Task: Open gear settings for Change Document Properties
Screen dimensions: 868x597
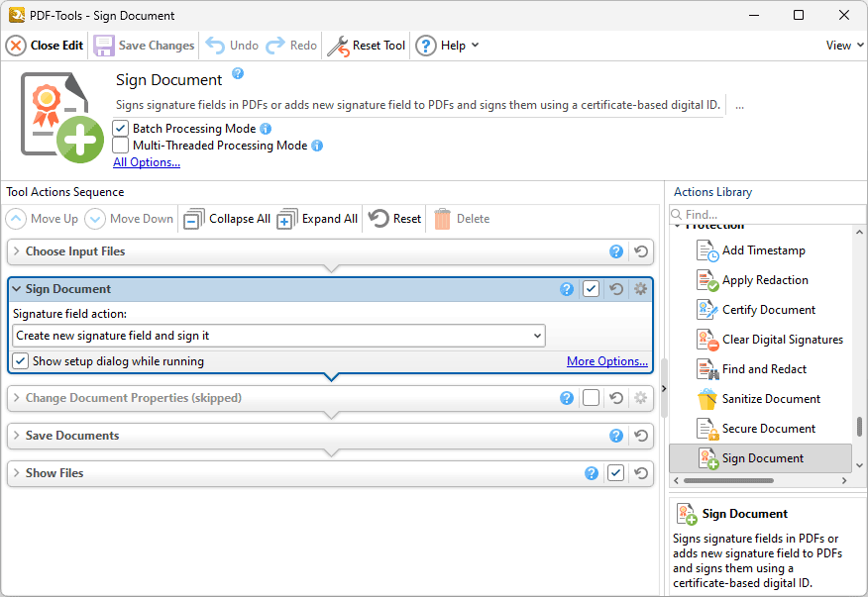Action: 640,398
